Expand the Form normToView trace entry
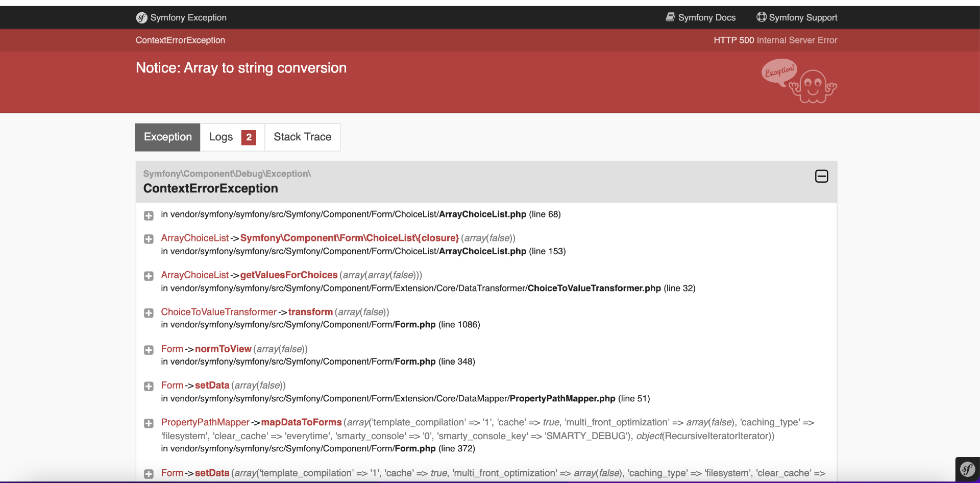This screenshot has height=483, width=980. [149, 350]
